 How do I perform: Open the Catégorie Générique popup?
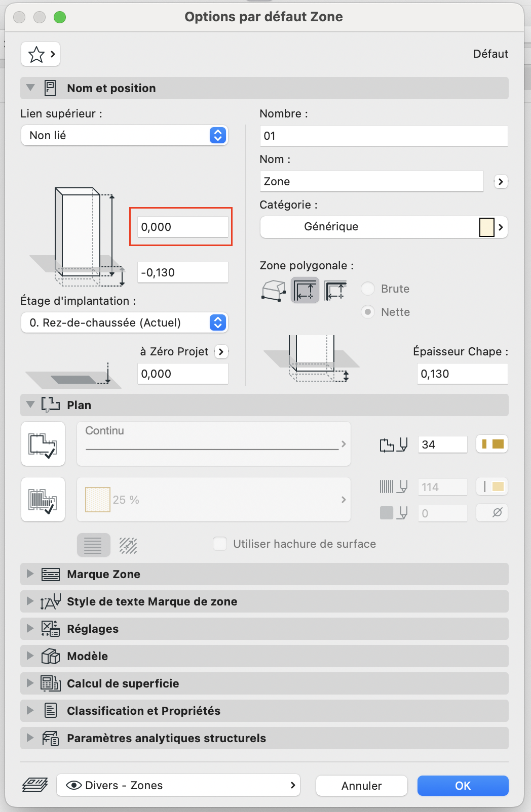(x=384, y=227)
